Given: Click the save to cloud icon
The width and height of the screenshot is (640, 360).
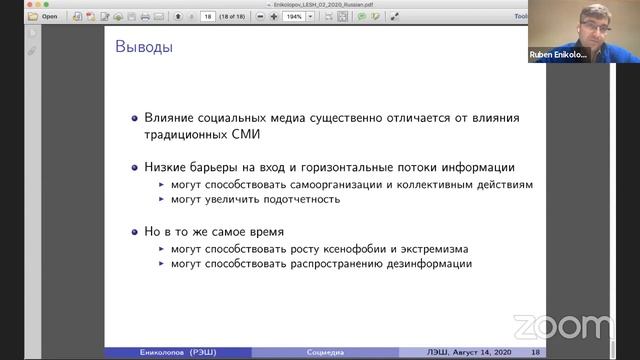Looking at the screenshot, I should (118, 17).
